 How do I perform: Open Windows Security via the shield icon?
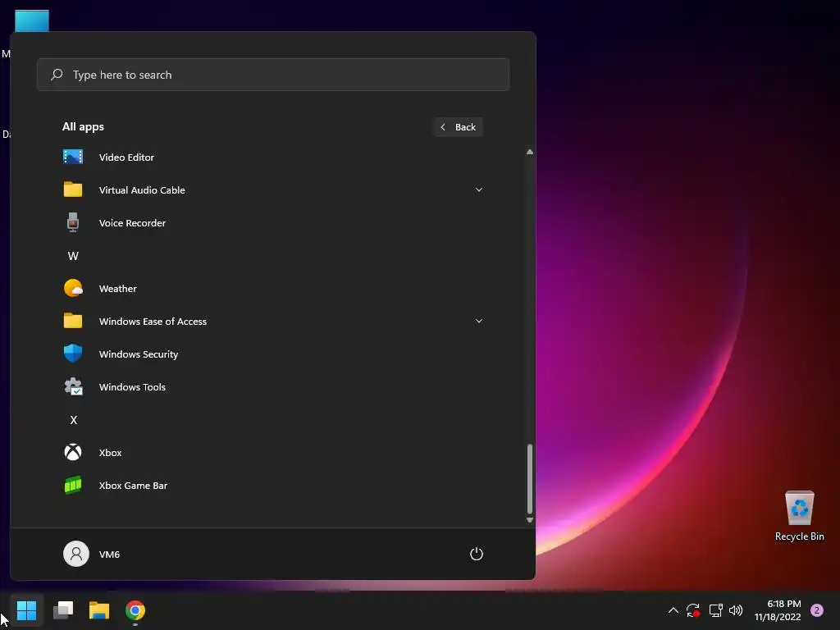(73, 354)
